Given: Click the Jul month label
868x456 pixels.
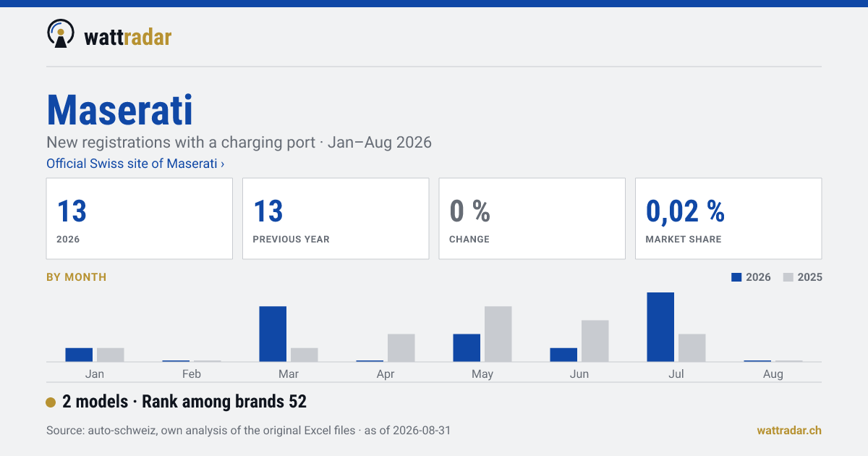Looking at the screenshot, I should (676, 374).
